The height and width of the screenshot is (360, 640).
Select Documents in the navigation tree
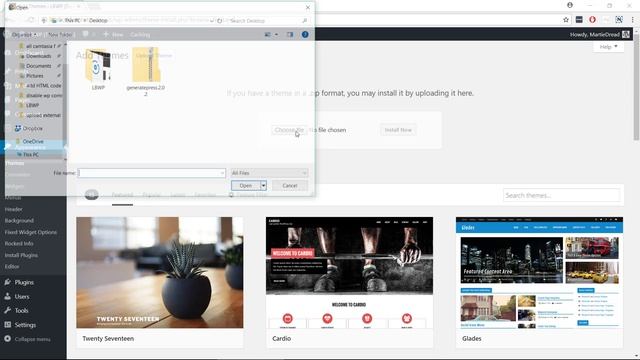38,66
